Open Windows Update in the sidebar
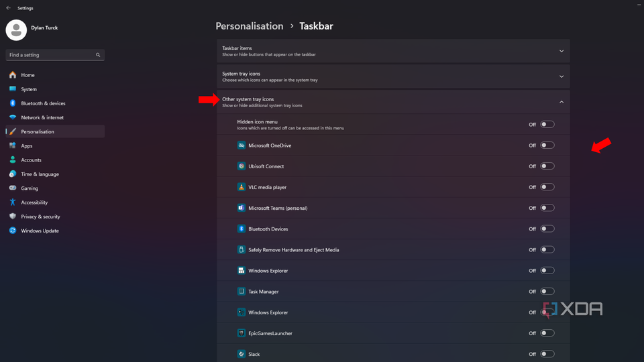Screen dimensions: 644x362 click(x=40, y=231)
